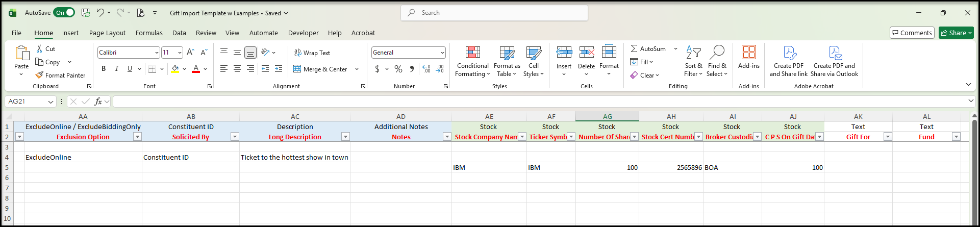This screenshot has height=227, width=980.
Task: Open Sort & Filter menu
Action: point(693,61)
